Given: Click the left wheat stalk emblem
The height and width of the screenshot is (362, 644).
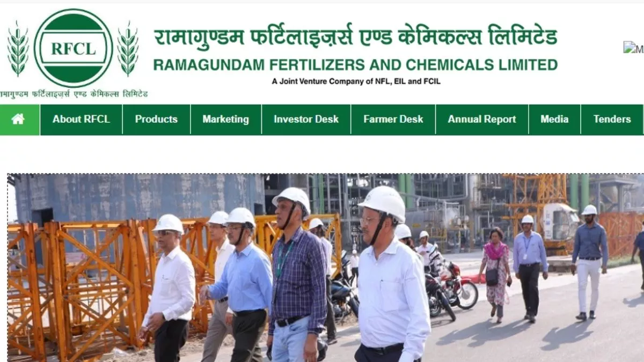Looking at the screenshot, I should [x=18, y=48].
